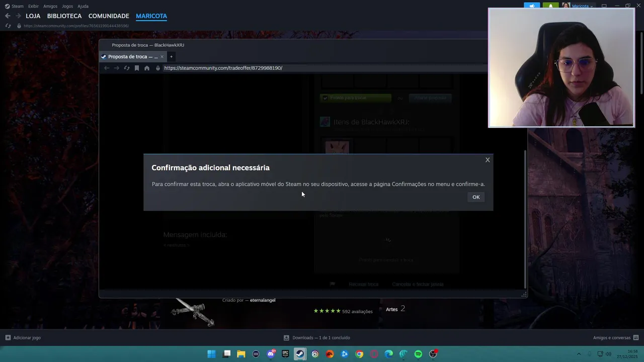Go to the LOJA section

(33, 16)
